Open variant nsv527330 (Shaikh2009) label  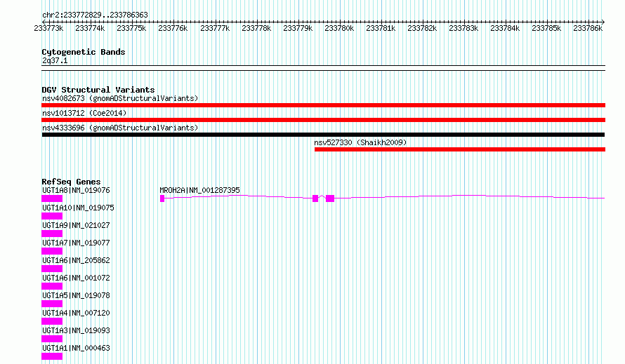(360, 142)
